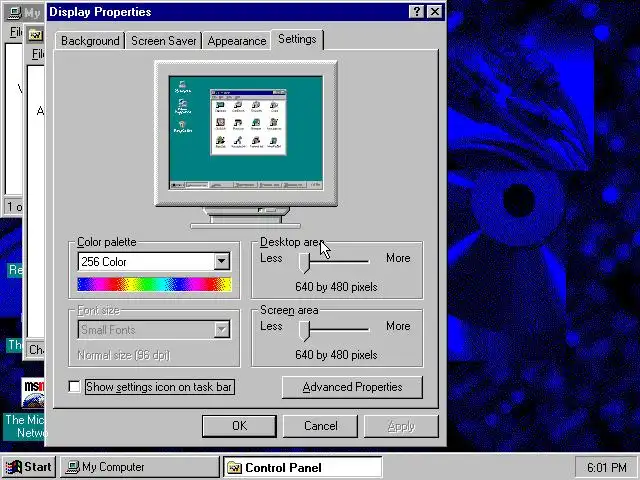Image resolution: width=640 pixels, height=480 pixels.
Task: Confirm with the OK button
Action: tap(239, 426)
